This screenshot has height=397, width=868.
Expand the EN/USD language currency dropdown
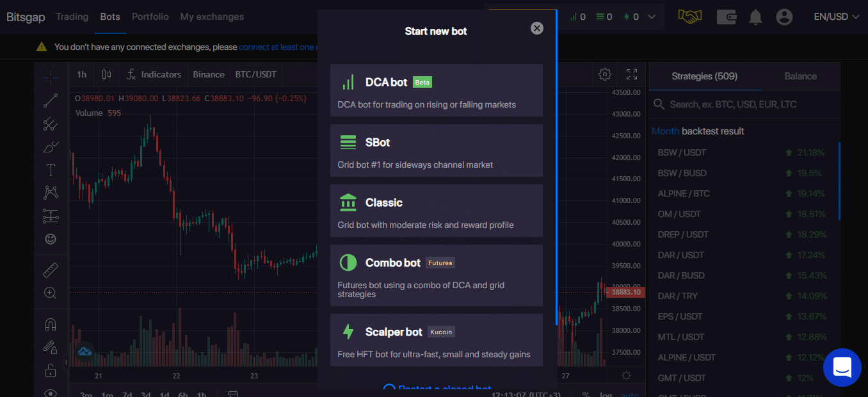[x=836, y=17]
